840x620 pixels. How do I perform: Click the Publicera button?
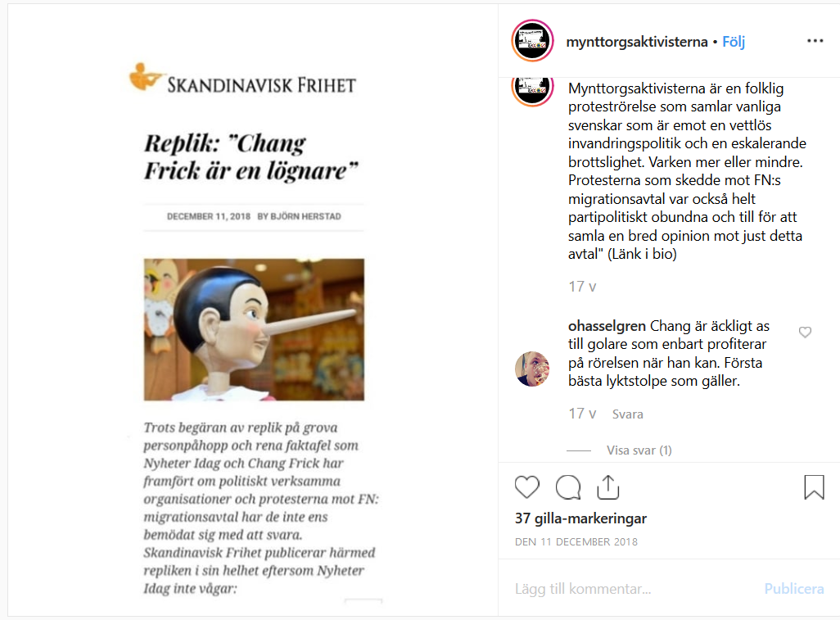point(793,588)
